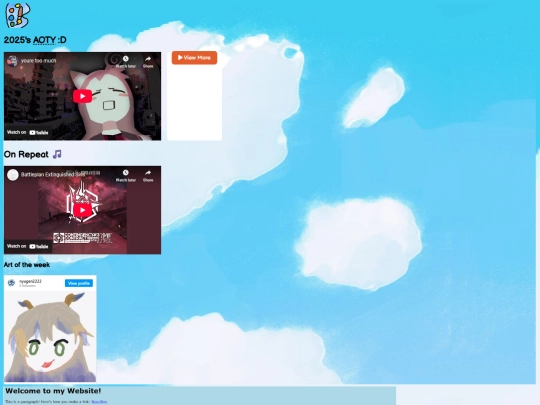Click the orange View More button

tap(194, 58)
